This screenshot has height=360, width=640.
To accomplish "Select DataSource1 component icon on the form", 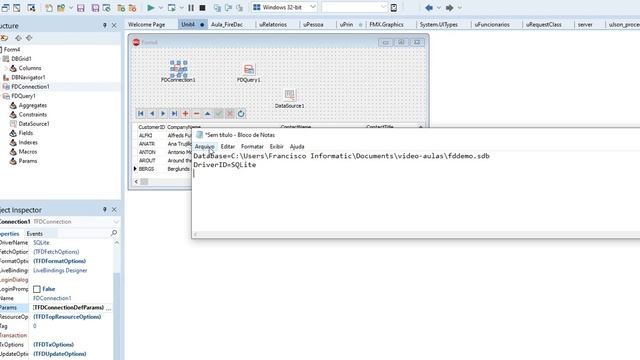I will pyautogui.click(x=289, y=95).
